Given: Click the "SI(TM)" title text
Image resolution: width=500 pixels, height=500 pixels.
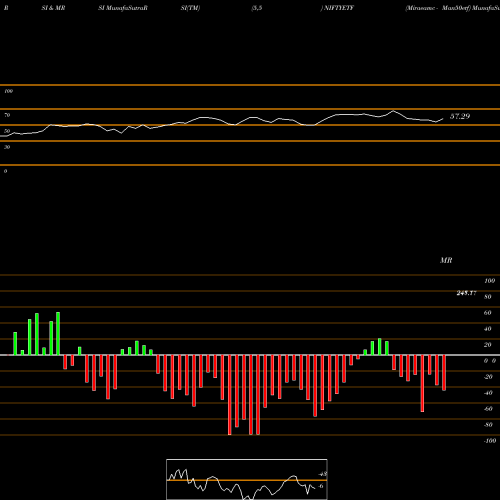Looking at the screenshot, I should (x=190, y=8).
